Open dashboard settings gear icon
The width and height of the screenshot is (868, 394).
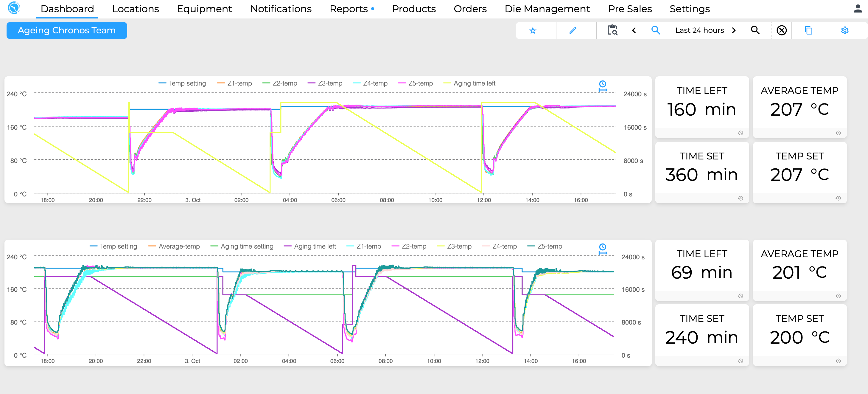point(844,30)
